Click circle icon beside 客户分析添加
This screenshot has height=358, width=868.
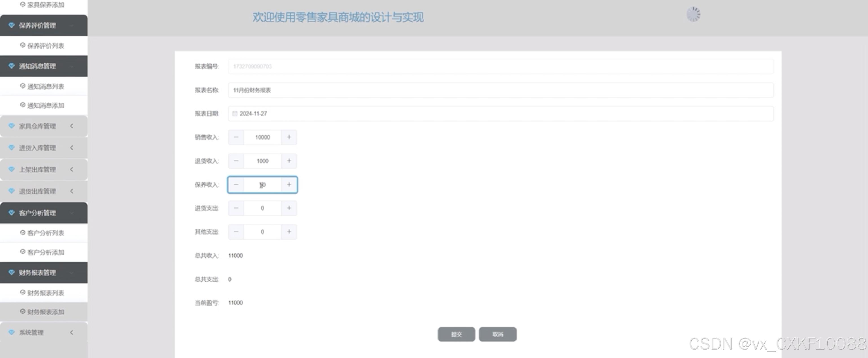(23, 251)
